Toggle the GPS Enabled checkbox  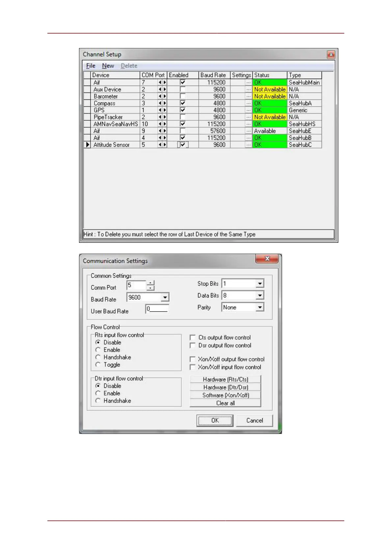[x=183, y=110]
